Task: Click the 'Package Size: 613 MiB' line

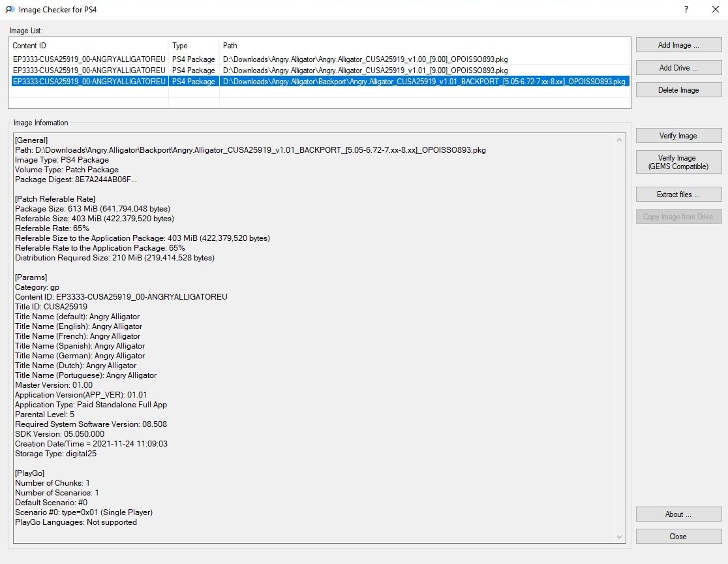Action: [93, 209]
